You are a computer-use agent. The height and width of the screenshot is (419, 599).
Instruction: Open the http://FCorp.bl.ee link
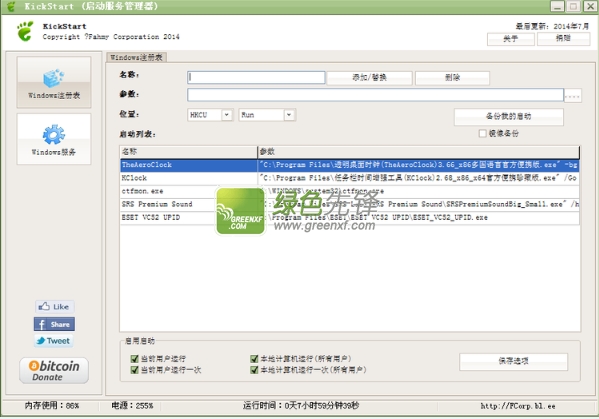(x=518, y=406)
